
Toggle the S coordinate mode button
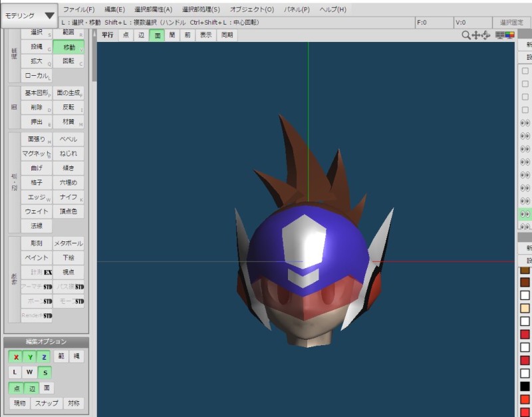point(44,372)
